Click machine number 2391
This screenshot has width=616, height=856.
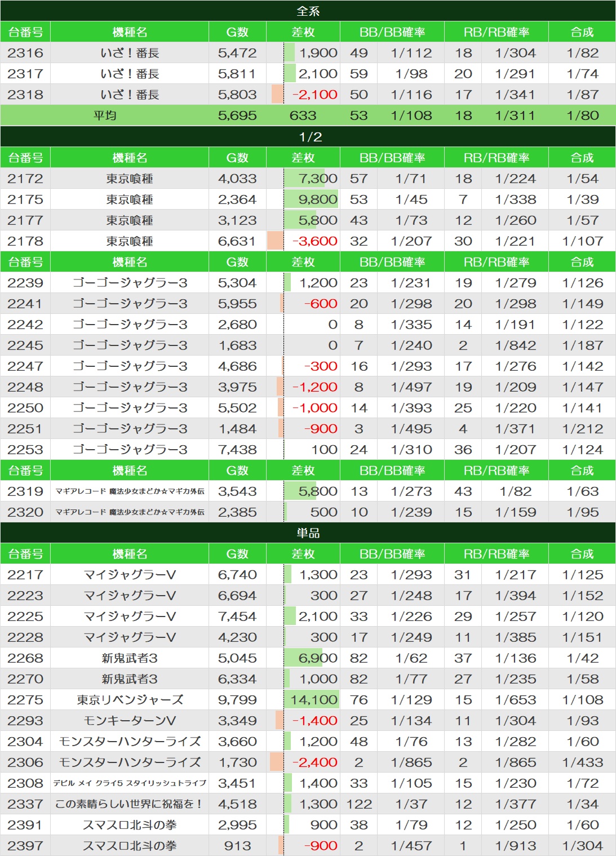(25, 825)
